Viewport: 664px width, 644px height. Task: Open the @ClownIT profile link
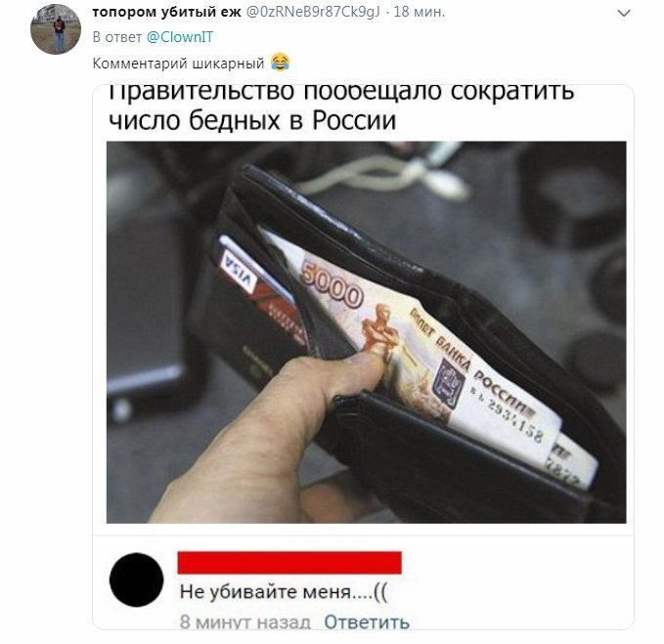pyautogui.click(x=180, y=37)
